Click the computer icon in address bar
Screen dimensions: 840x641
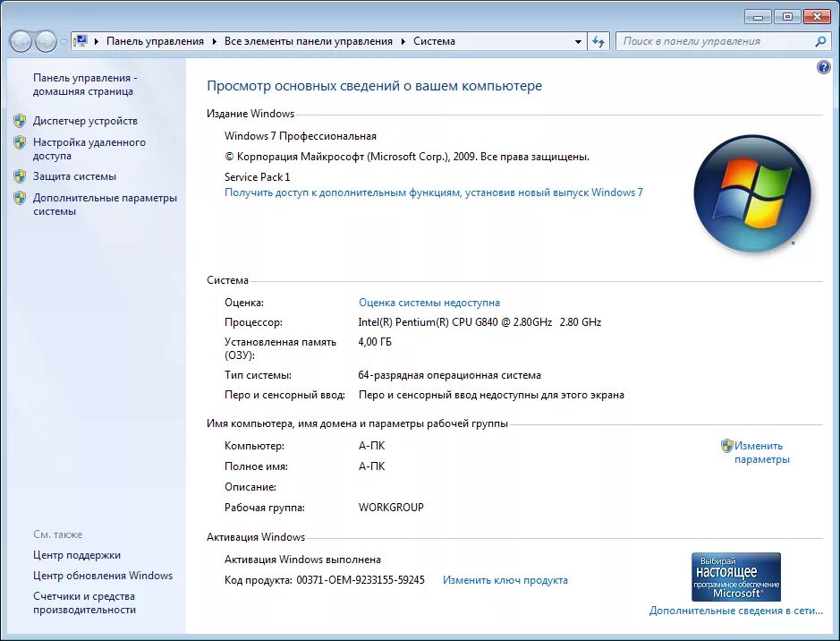81,40
